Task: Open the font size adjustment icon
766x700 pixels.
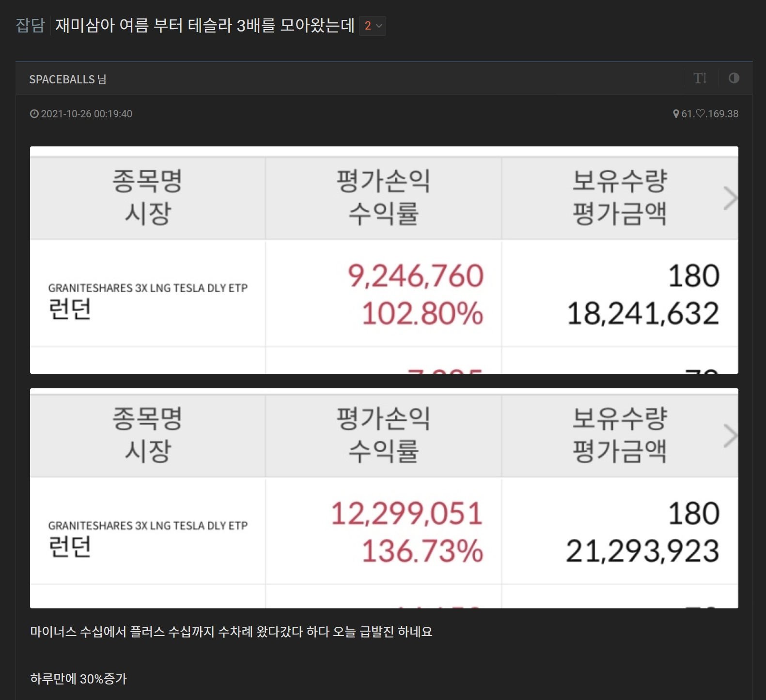Action: point(700,78)
